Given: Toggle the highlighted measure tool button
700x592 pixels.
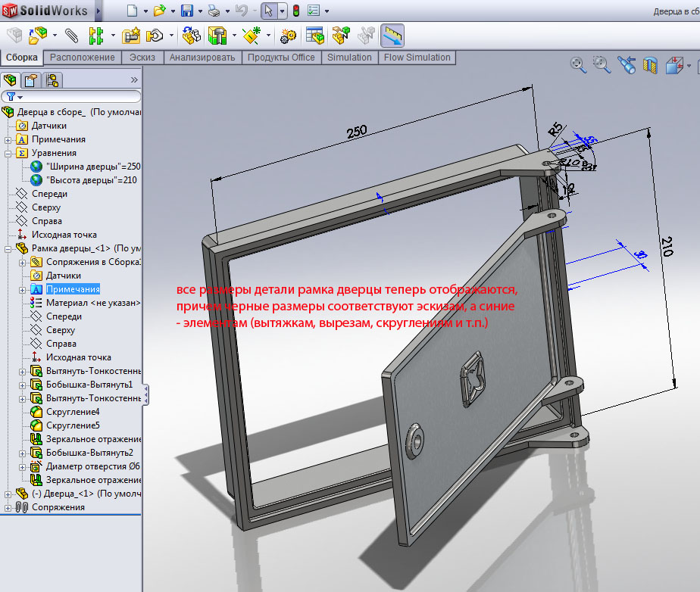Looking at the screenshot, I should (x=392, y=35).
